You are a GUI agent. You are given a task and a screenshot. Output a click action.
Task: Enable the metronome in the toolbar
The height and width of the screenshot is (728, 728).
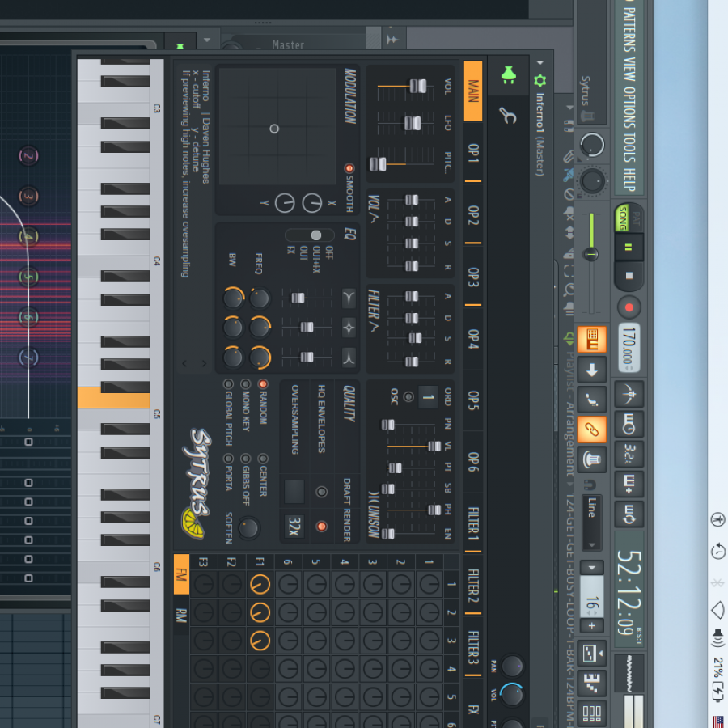[x=628, y=394]
